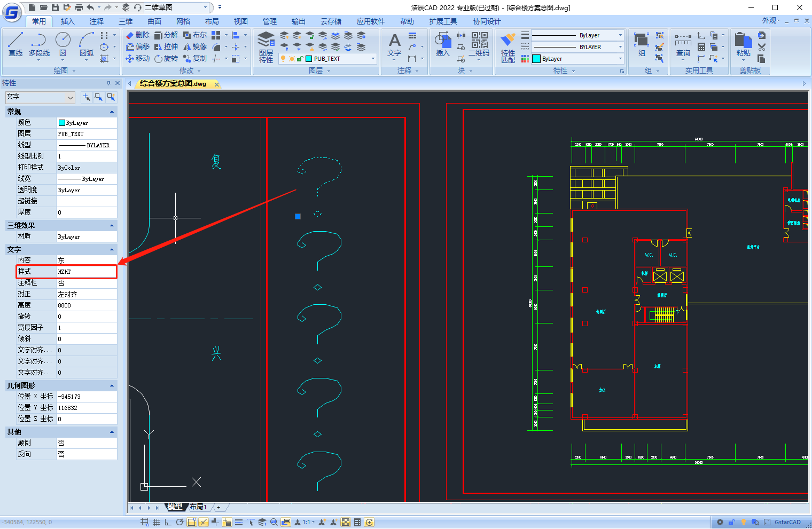Image resolution: width=812 pixels, height=529 pixels.
Task: Toggle grid display in status bar
Action: tap(157, 522)
